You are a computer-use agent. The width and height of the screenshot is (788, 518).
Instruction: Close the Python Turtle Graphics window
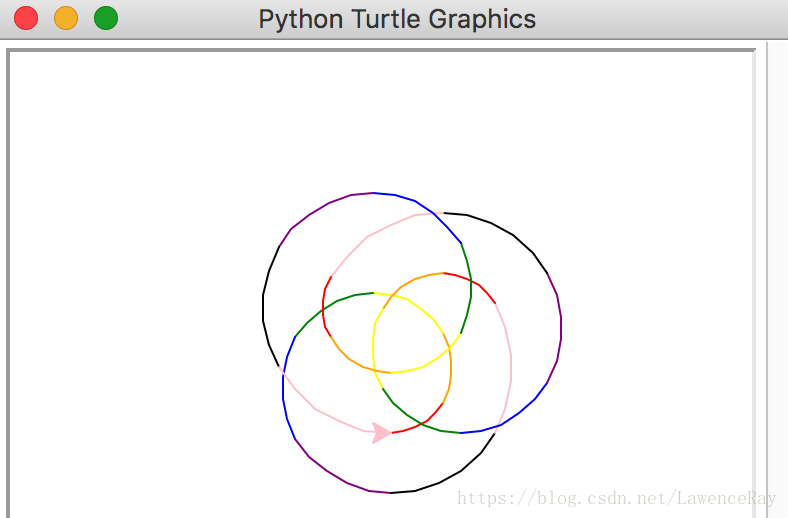[26, 18]
